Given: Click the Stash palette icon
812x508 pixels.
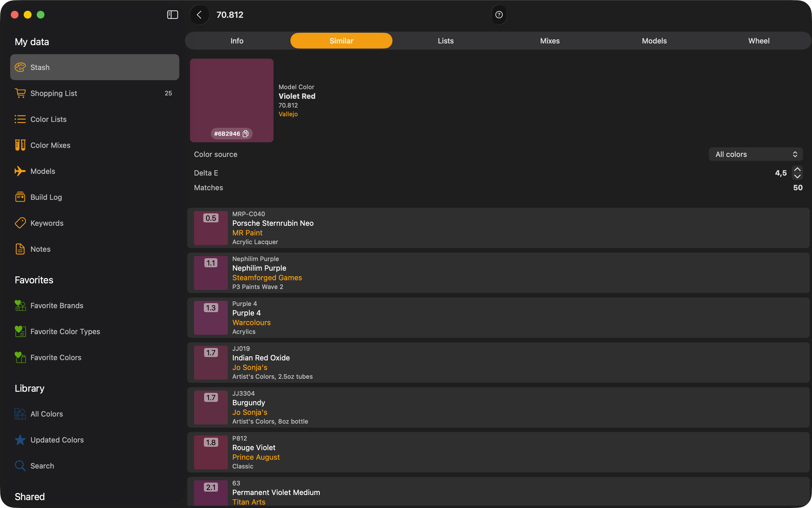Looking at the screenshot, I should 20,67.
